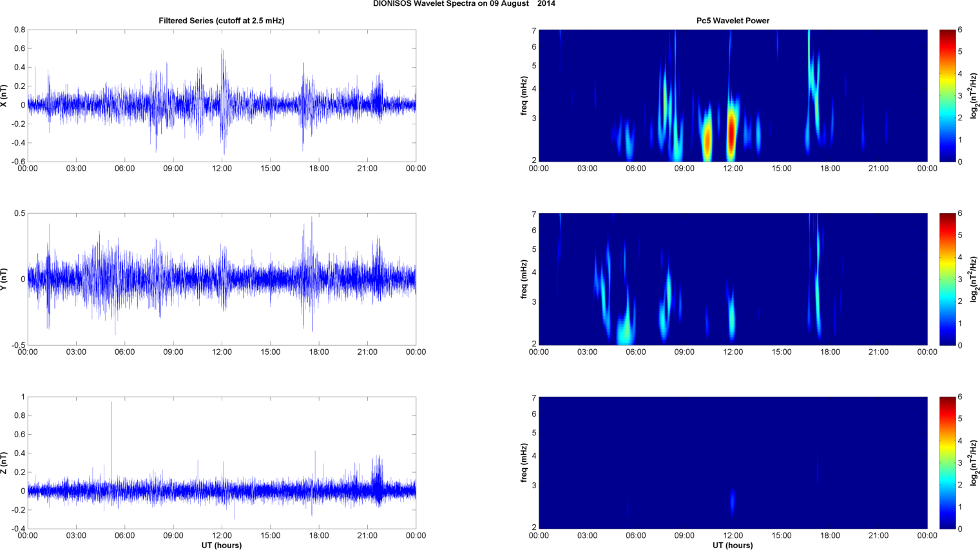Click the log2(nT²/Hz) label of the top colorbar
Screen dimensions: 980x550
pyautogui.click(x=974, y=95)
